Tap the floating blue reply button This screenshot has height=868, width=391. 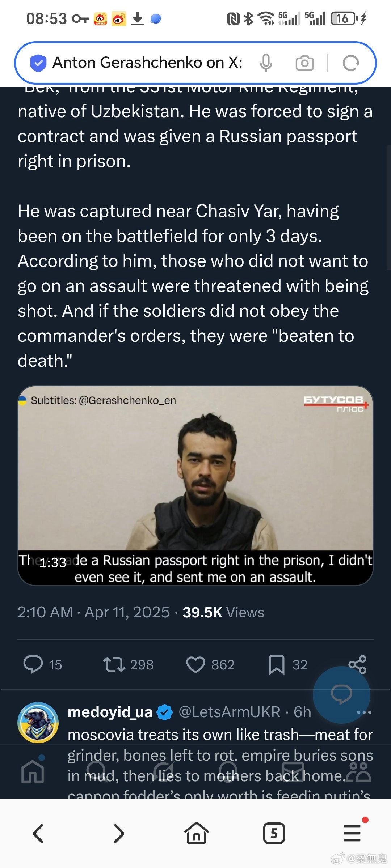tap(341, 694)
